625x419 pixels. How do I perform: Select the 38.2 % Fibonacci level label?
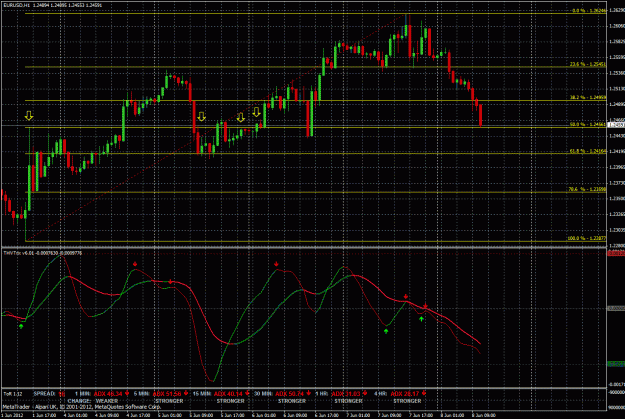(x=588, y=97)
